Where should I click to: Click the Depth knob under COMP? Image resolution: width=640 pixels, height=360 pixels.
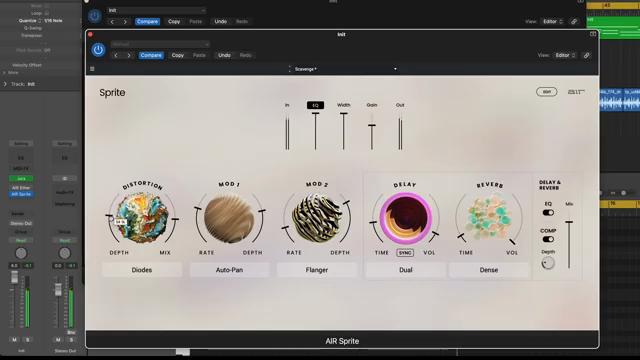click(x=548, y=263)
